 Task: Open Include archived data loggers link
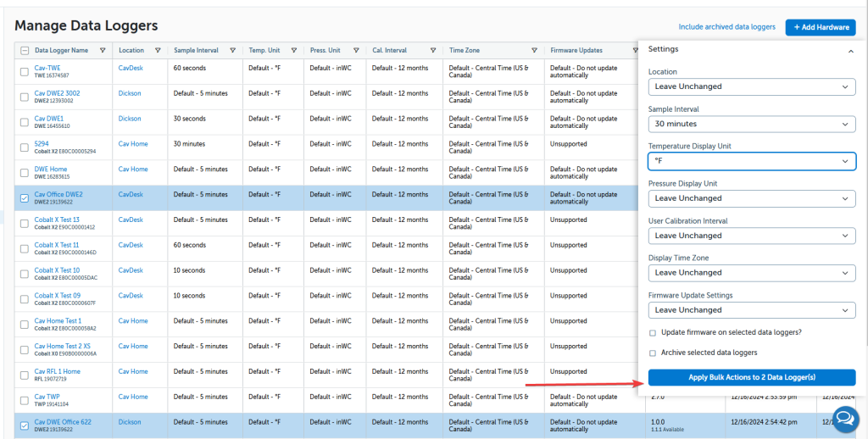tap(726, 27)
